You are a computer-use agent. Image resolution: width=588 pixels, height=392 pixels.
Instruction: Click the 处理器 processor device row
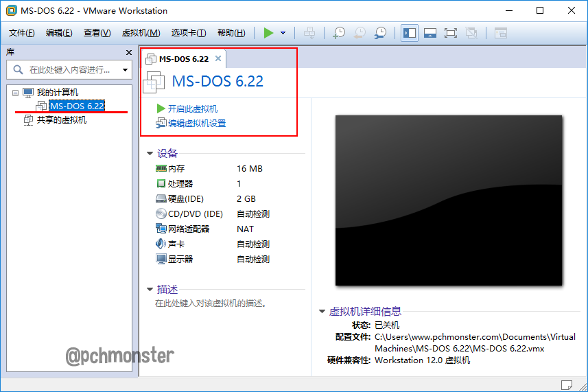point(212,184)
